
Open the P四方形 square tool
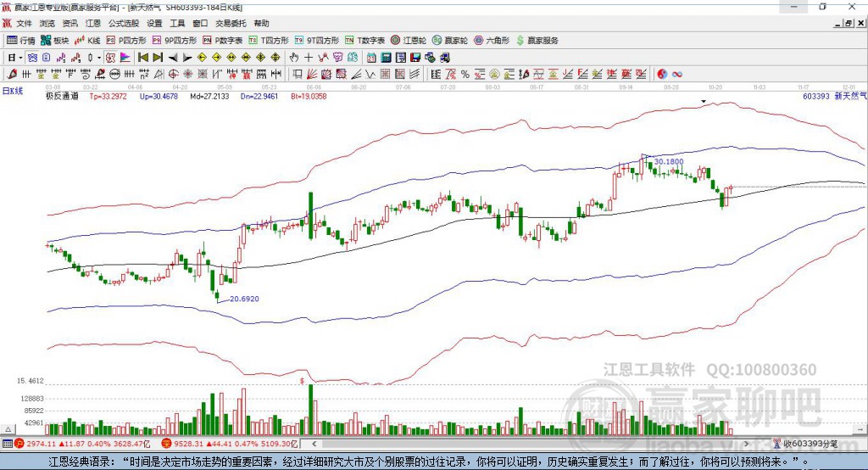pos(126,40)
